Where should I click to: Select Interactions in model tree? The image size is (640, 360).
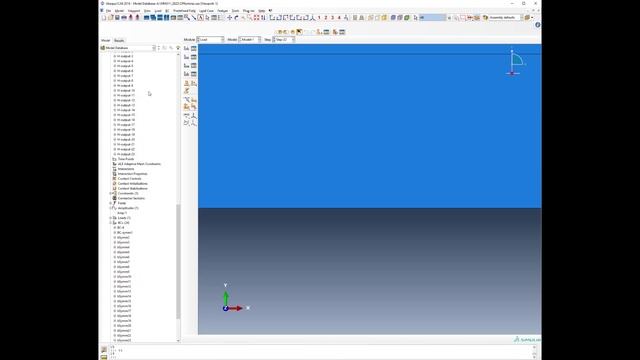point(126,169)
